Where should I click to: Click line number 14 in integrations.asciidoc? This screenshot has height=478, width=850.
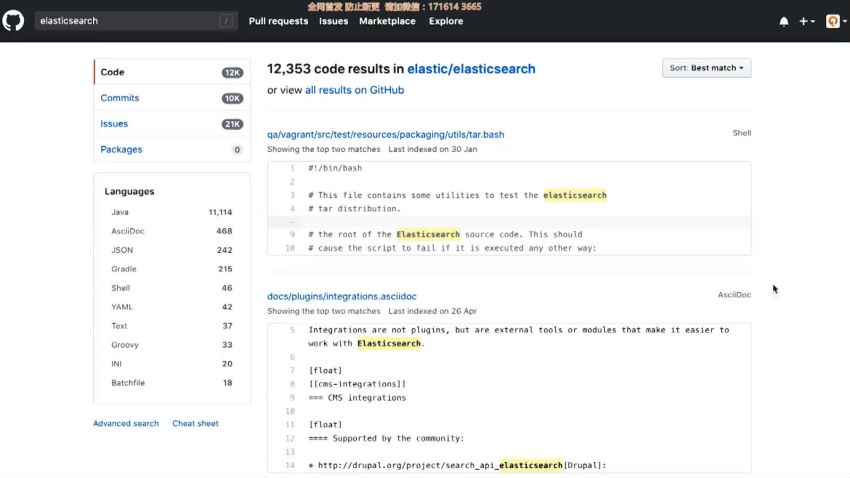coord(290,465)
